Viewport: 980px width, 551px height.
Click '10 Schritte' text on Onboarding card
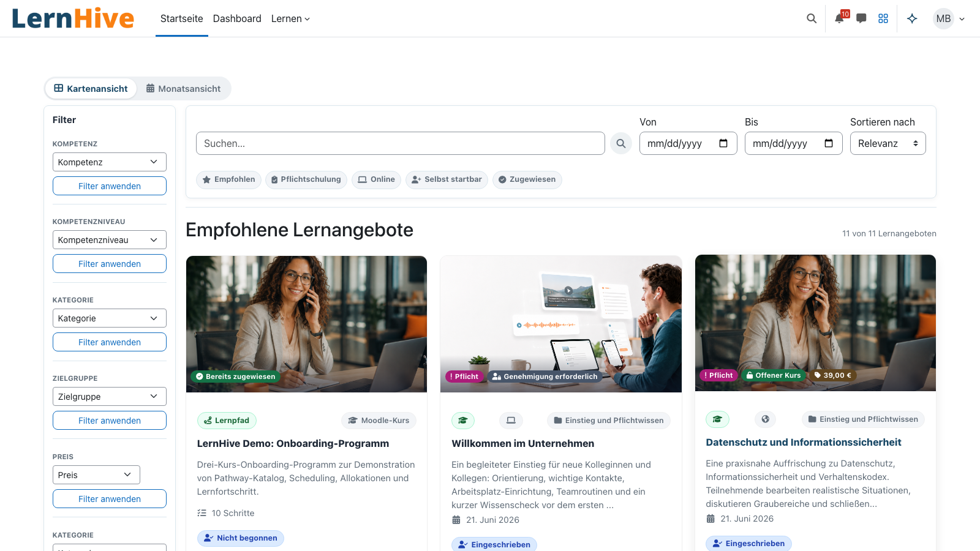233,513
